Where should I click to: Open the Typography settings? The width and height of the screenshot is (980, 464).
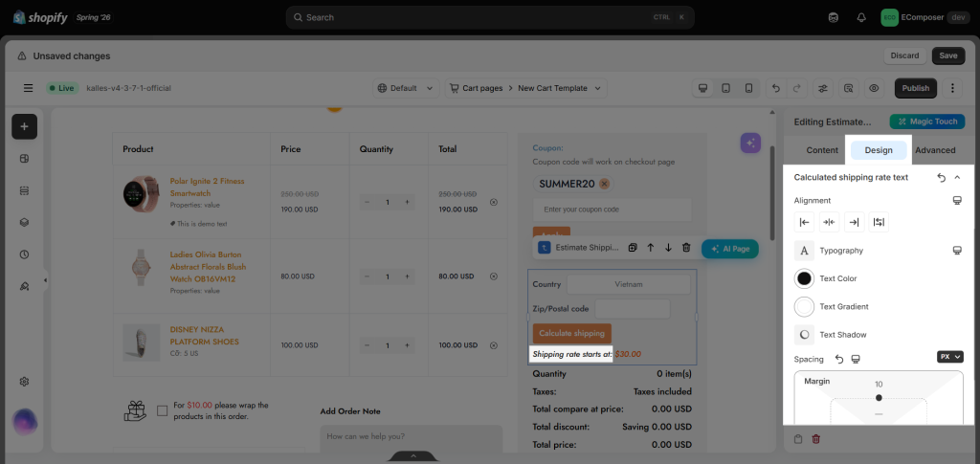coord(841,251)
